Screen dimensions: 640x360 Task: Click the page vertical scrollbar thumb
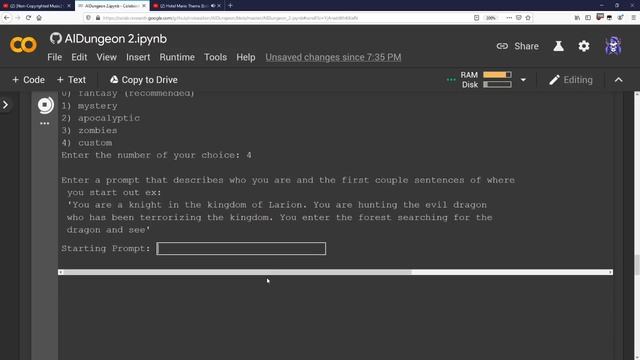[x=637, y=264]
